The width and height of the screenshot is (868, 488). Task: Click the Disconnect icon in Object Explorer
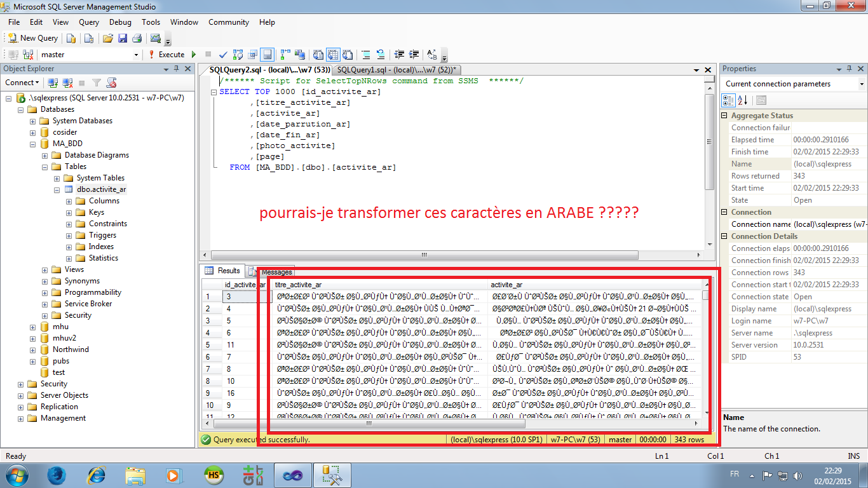click(67, 83)
